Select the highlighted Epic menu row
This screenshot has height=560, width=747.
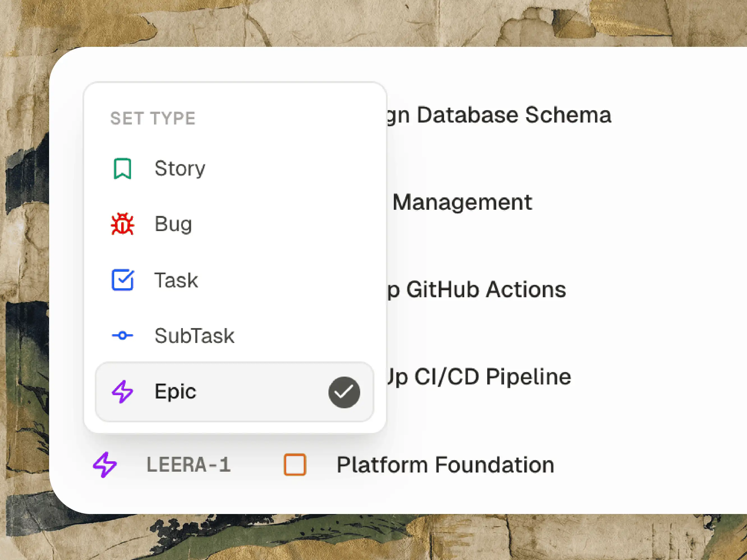coord(234,392)
